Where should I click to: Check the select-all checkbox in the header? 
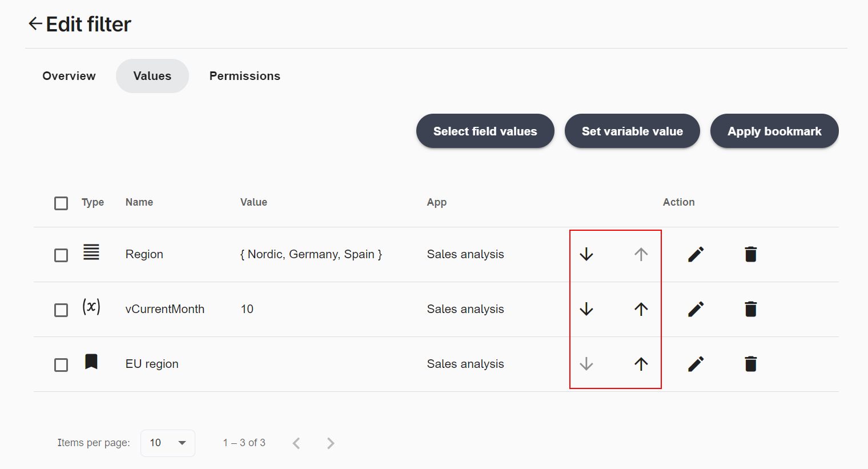pos(61,203)
